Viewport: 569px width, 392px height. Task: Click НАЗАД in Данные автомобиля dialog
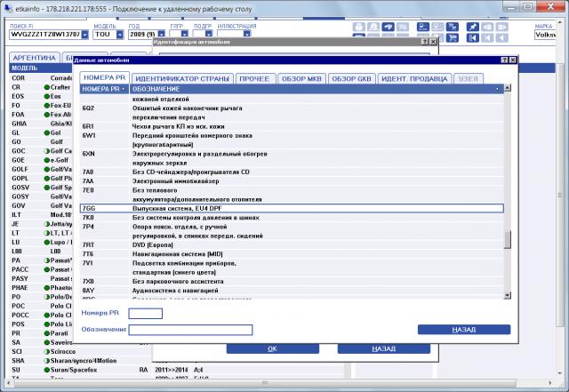(x=464, y=330)
